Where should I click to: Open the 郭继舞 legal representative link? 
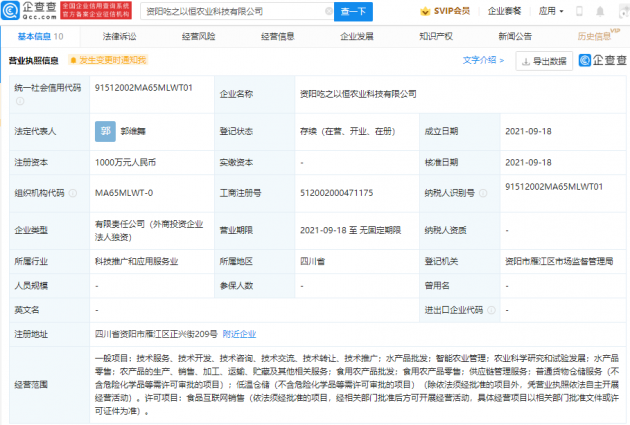[x=134, y=130]
